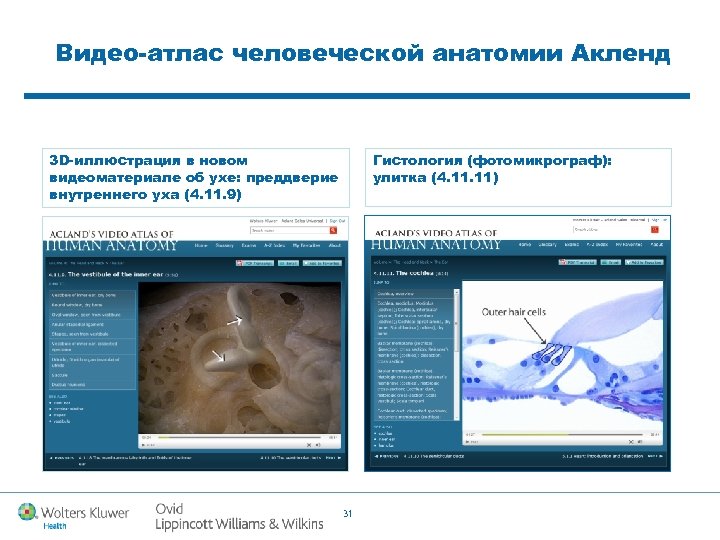Open My Favorites in the vestibule screenshot navigation

307,246
